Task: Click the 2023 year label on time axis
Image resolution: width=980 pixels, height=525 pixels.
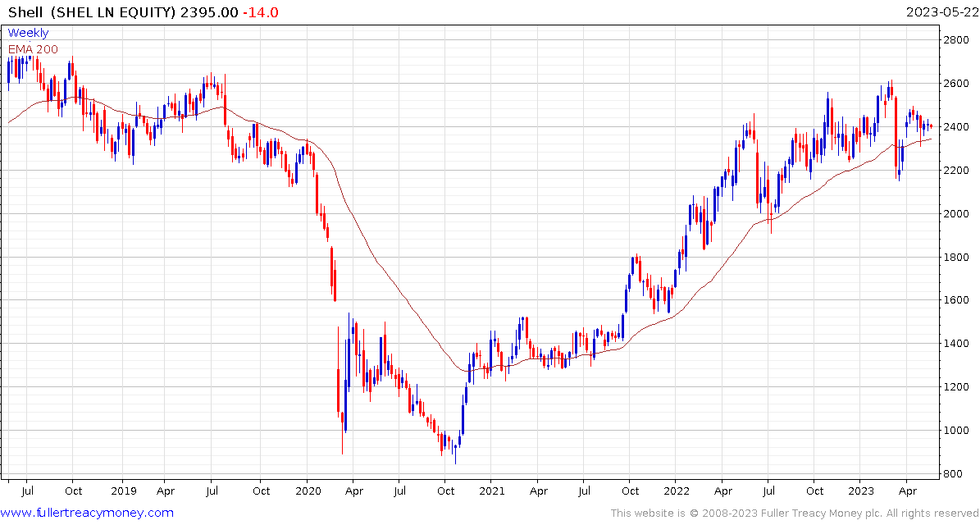Action: point(860,491)
